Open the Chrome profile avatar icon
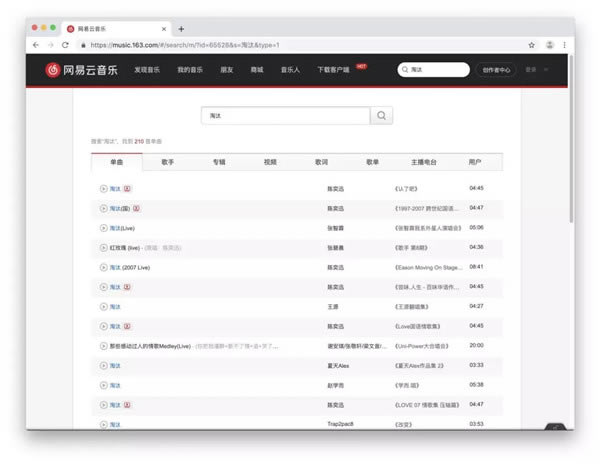The width and height of the screenshot is (600, 464). (549, 45)
